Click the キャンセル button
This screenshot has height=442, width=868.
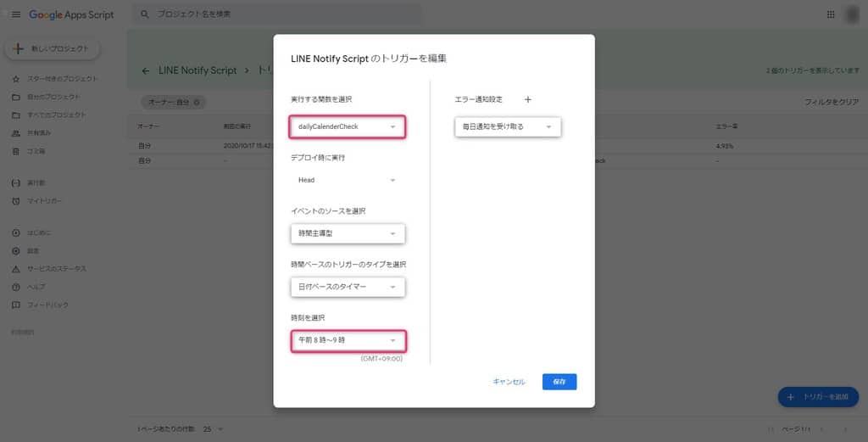point(509,382)
